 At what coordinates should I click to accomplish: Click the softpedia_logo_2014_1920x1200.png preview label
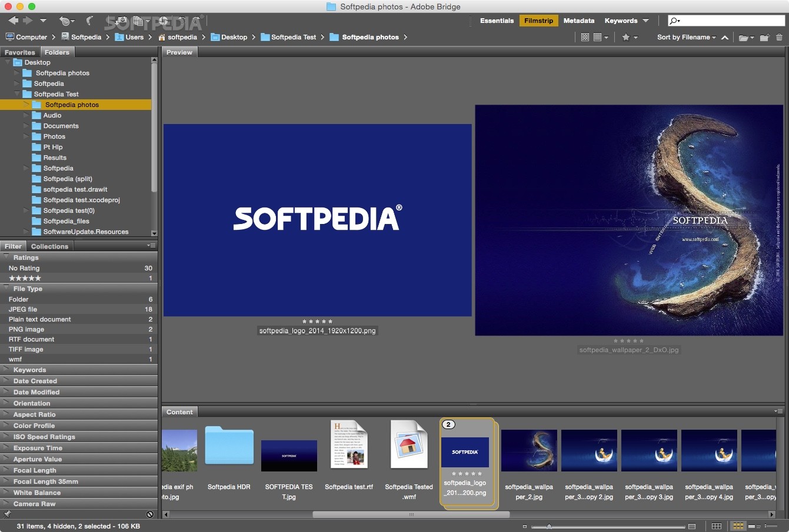[x=317, y=331]
